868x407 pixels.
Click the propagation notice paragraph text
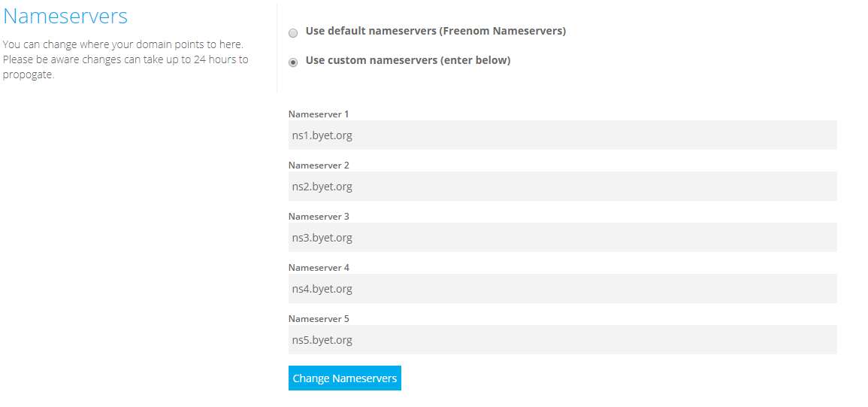pyautogui.click(x=125, y=59)
